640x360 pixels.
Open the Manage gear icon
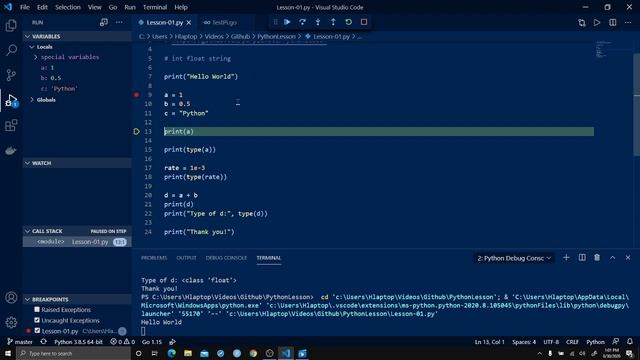pyautogui.click(x=11, y=322)
